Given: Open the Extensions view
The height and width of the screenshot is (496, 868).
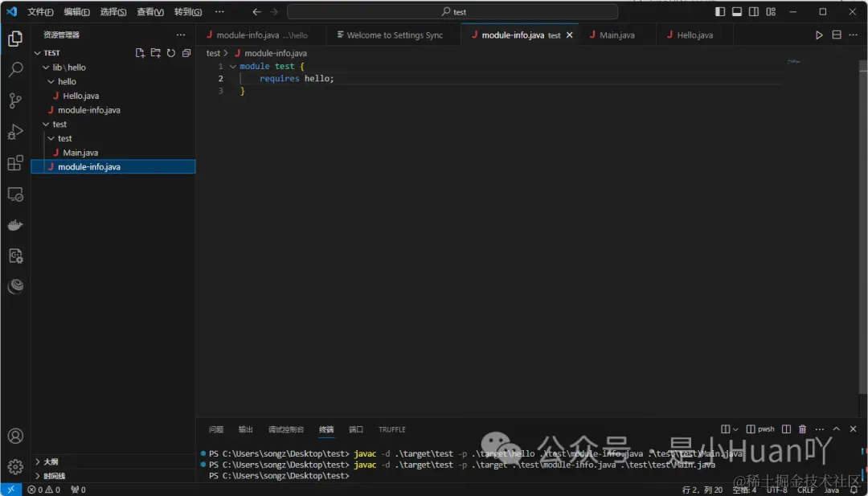Looking at the screenshot, I should point(15,162).
